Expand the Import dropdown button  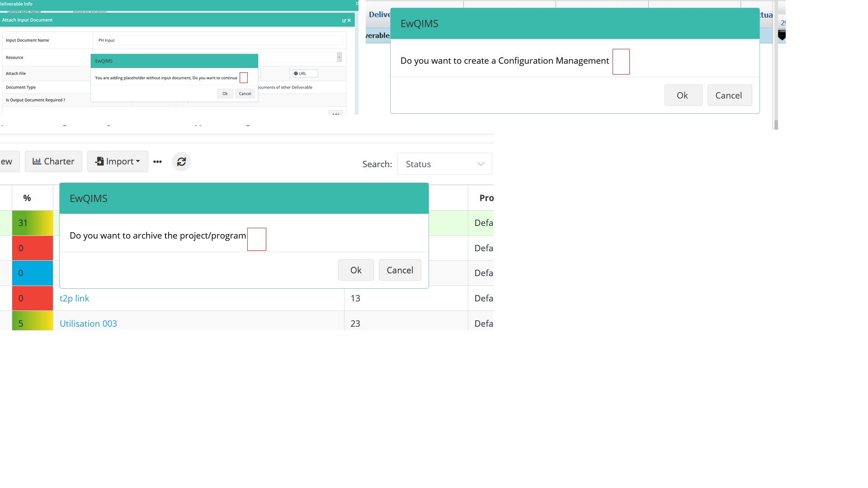click(x=118, y=162)
